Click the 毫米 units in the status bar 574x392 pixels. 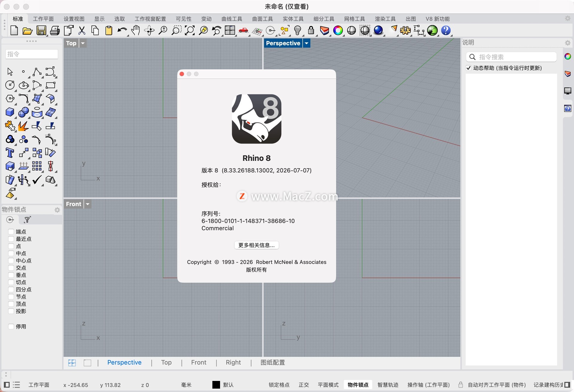tap(186, 385)
